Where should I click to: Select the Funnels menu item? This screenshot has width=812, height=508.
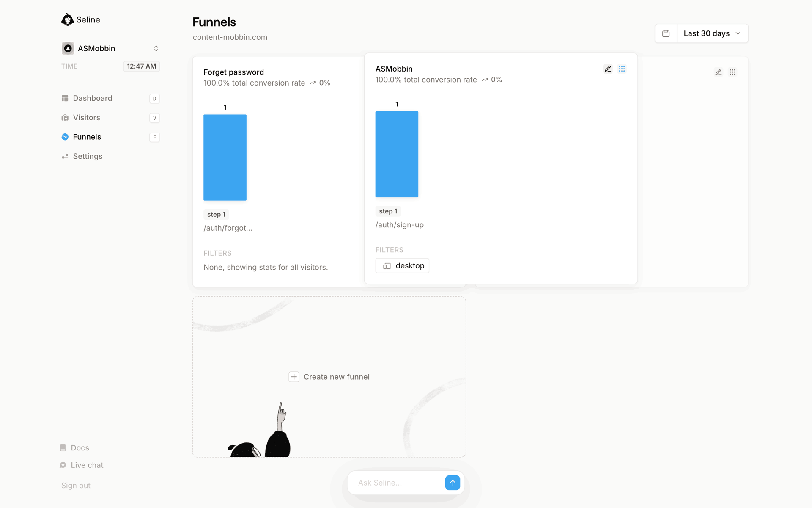pos(87,137)
